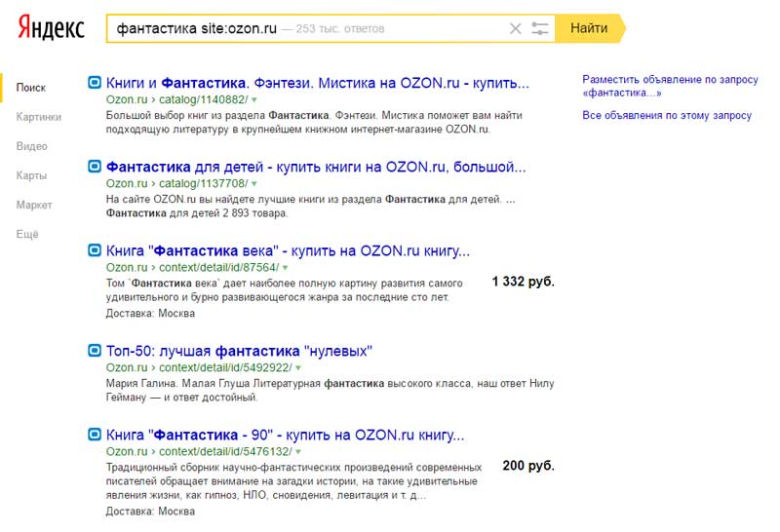Expand dropdown arrow after catalog/1140882/

[x=254, y=100]
